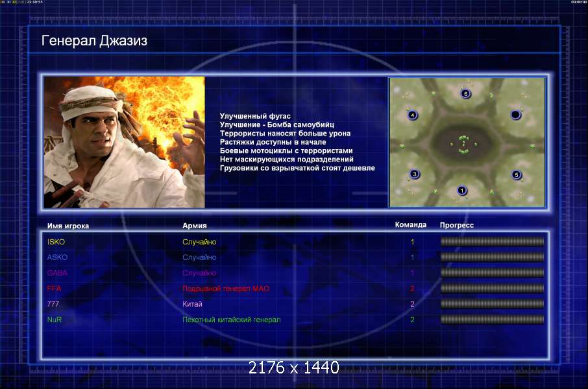This screenshot has width=588, height=389.
Task: Click 'Террористы наносят больше урона' line
Action: click(285, 134)
